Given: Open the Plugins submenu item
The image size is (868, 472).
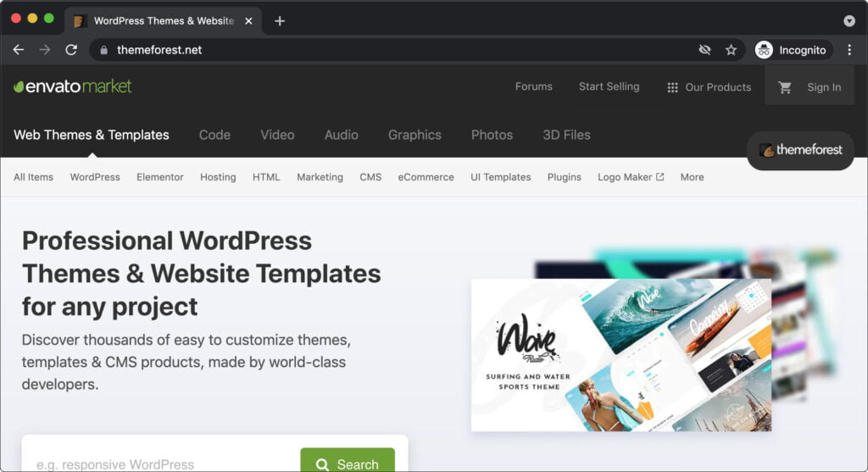Looking at the screenshot, I should click(564, 177).
